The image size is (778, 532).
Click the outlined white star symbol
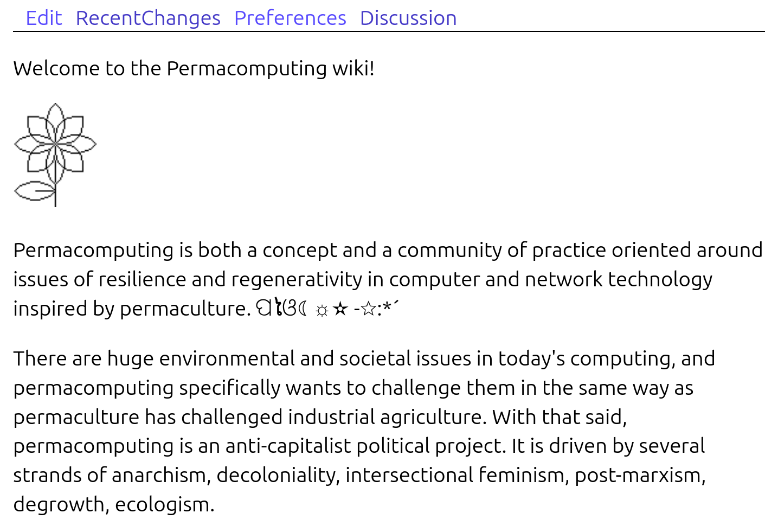(369, 309)
